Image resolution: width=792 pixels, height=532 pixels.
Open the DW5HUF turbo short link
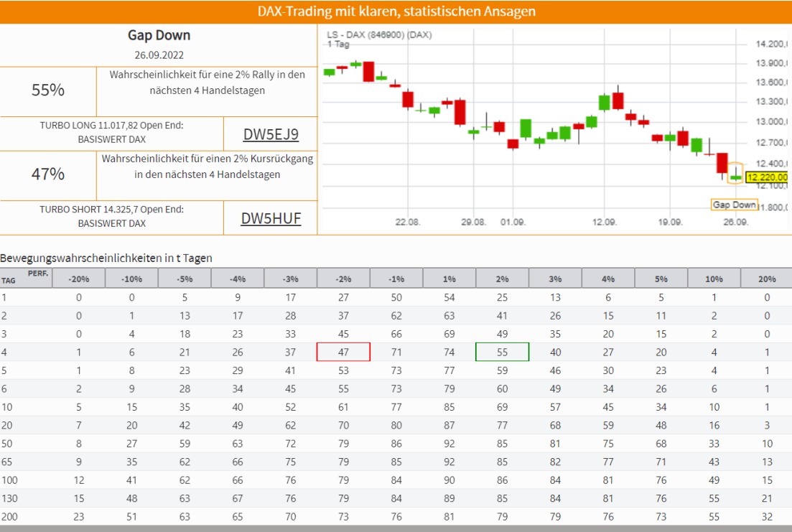point(271,218)
